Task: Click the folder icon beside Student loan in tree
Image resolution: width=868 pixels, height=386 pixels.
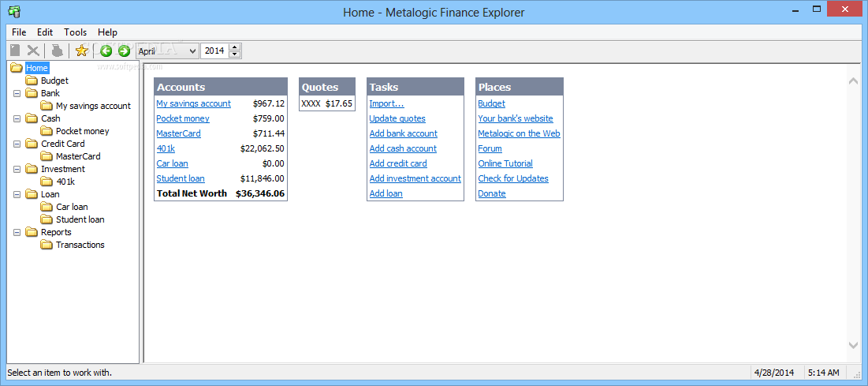Action: click(47, 219)
